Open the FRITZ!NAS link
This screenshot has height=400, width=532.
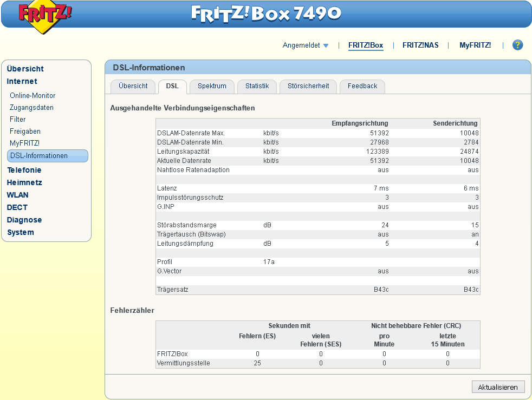[x=420, y=45]
